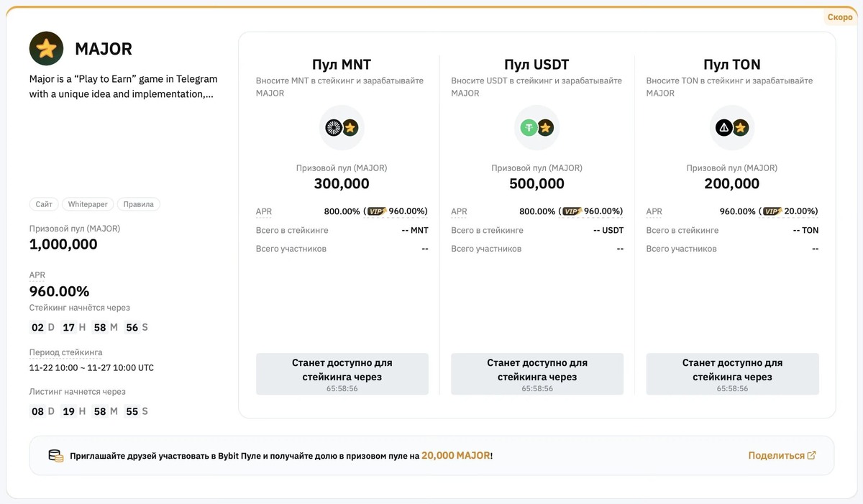Click the MAJOR star logo icon

[x=46, y=48]
